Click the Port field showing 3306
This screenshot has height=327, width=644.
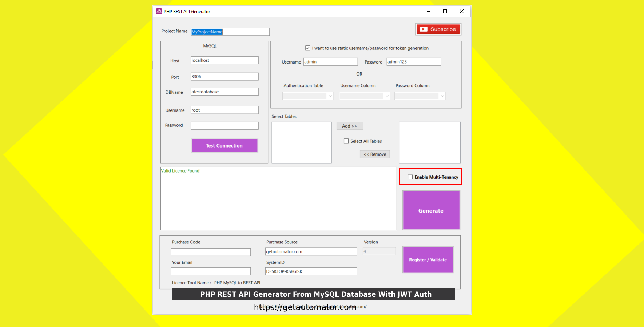[x=224, y=77]
